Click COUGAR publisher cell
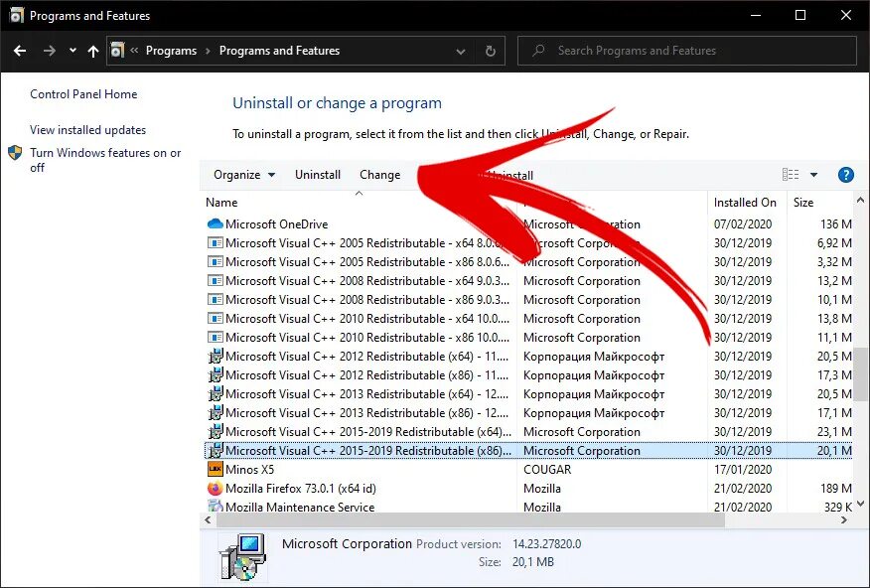 [547, 469]
